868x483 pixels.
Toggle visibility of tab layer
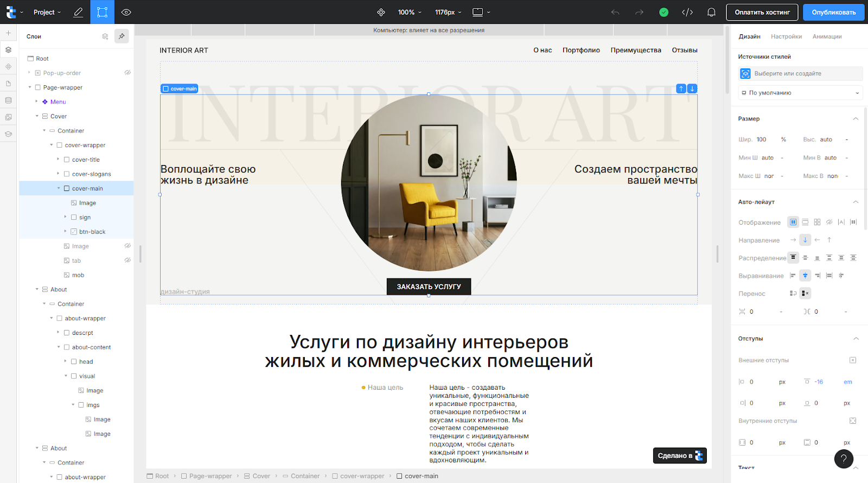[127, 260]
